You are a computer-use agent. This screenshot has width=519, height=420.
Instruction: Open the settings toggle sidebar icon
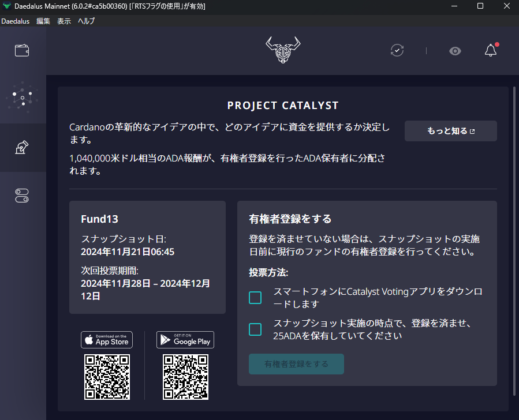point(23,196)
